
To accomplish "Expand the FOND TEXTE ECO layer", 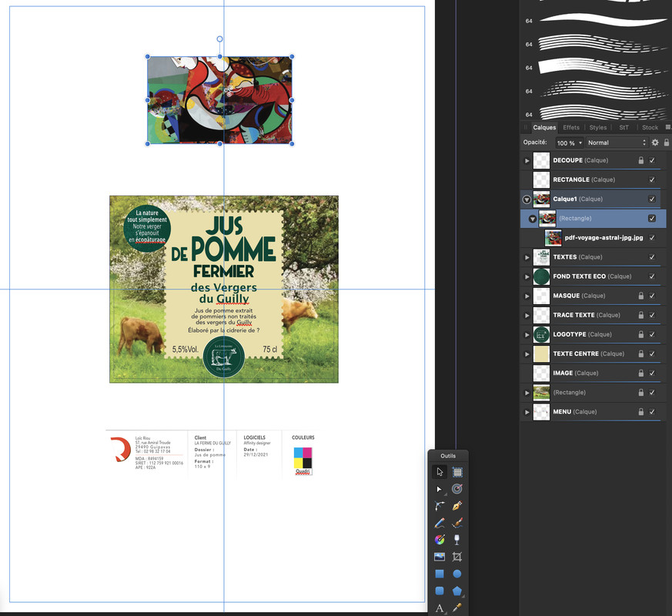I will 527,276.
